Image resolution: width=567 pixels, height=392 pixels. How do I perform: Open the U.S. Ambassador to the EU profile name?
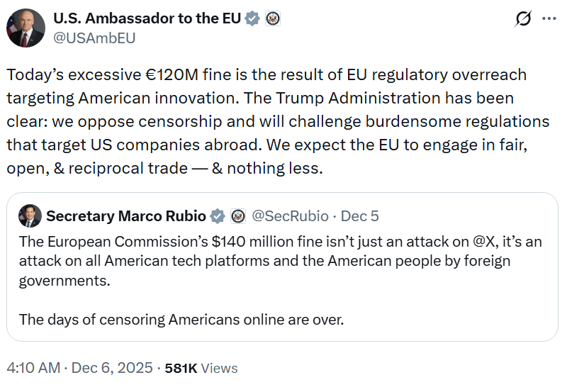tap(147, 19)
